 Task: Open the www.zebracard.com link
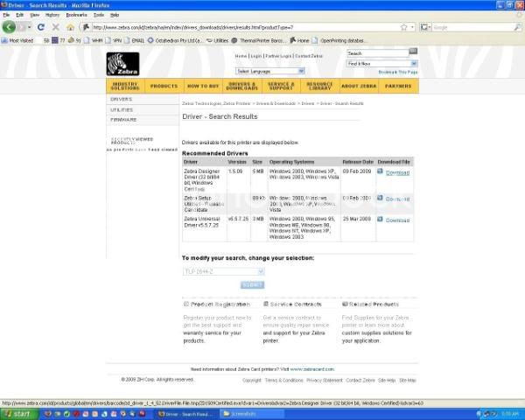click(312, 369)
